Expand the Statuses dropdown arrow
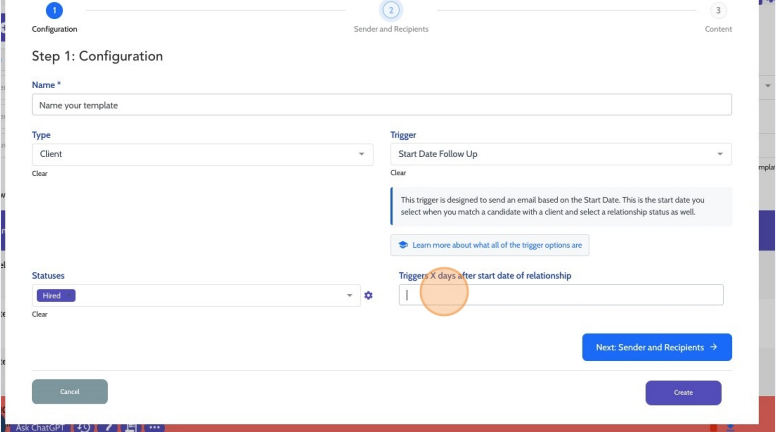Image resolution: width=776 pixels, height=432 pixels. point(349,295)
